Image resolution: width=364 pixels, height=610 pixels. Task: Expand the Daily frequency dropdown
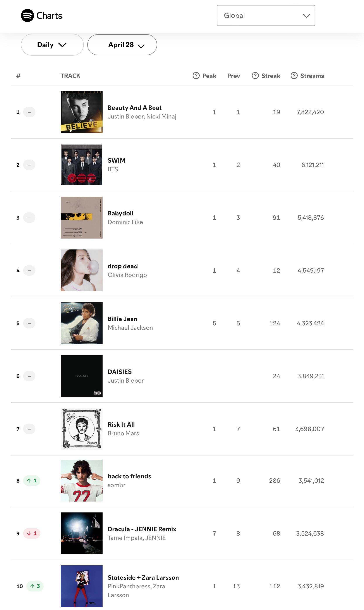[52, 45]
